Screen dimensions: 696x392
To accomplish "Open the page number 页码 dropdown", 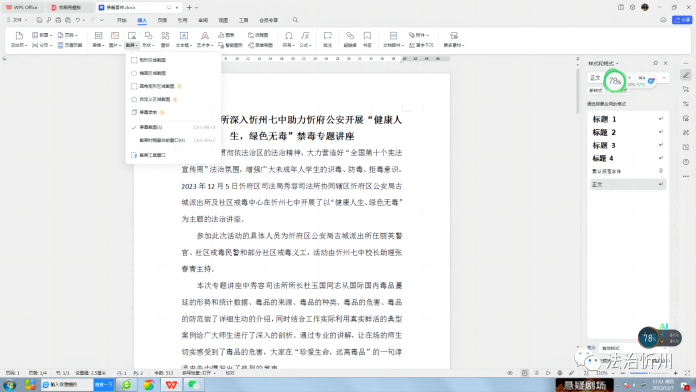I will tap(68, 35).
